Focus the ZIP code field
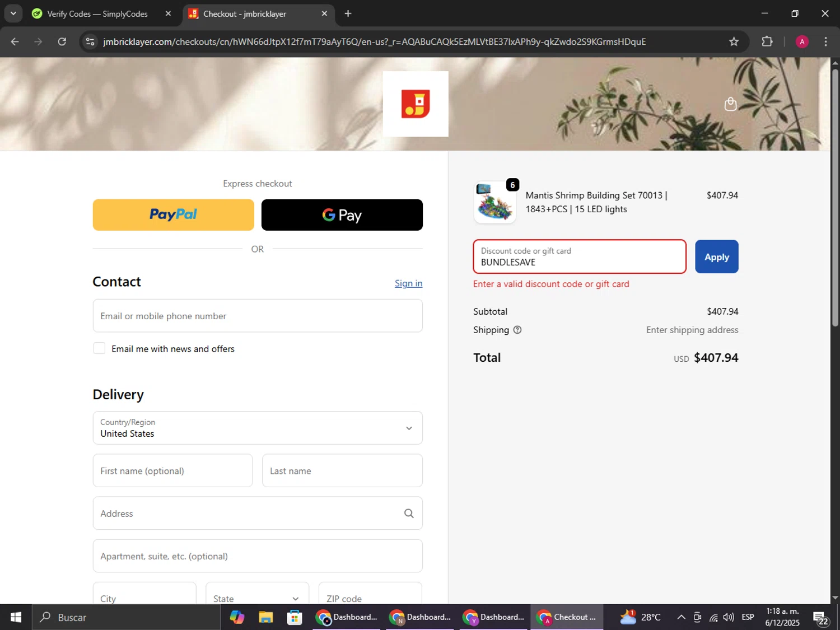Viewport: 840px width, 630px height. coord(370,594)
